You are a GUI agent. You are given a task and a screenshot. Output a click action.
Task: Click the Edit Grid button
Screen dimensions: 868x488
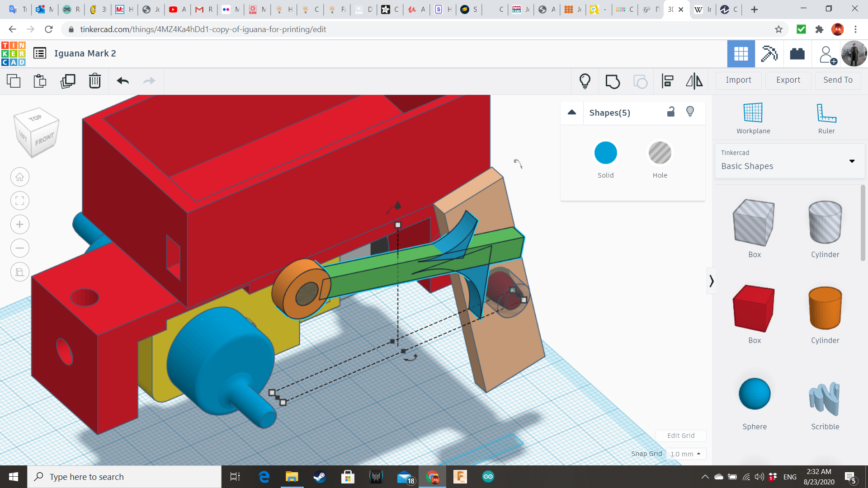click(680, 436)
